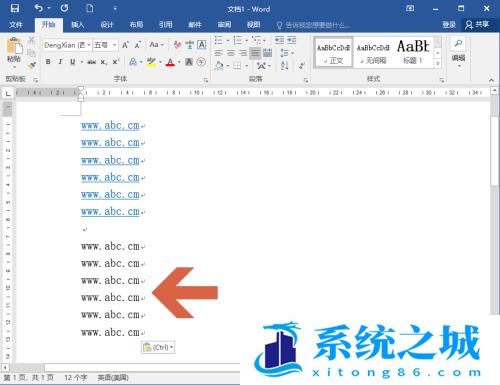This screenshot has height=385, width=500.
Task: Increase font size with the grow font button
Action: [125, 45]
